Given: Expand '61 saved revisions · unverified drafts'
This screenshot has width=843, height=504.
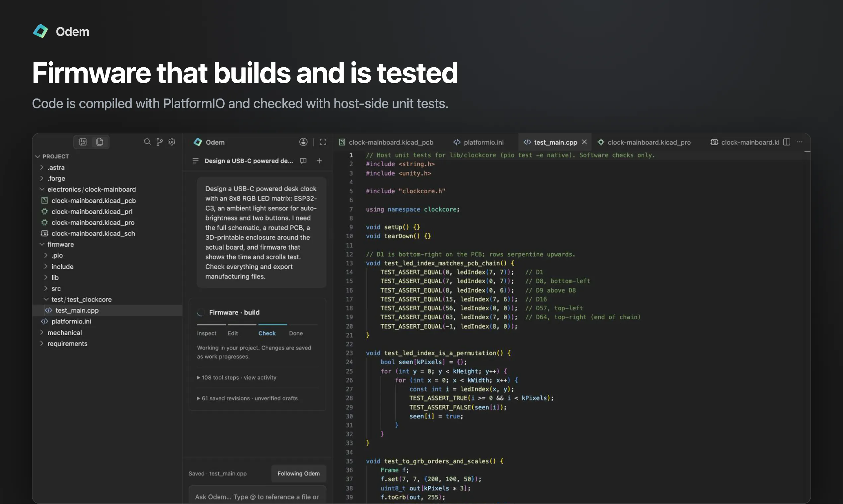Looking at the screenshot, I should (247, 398).
